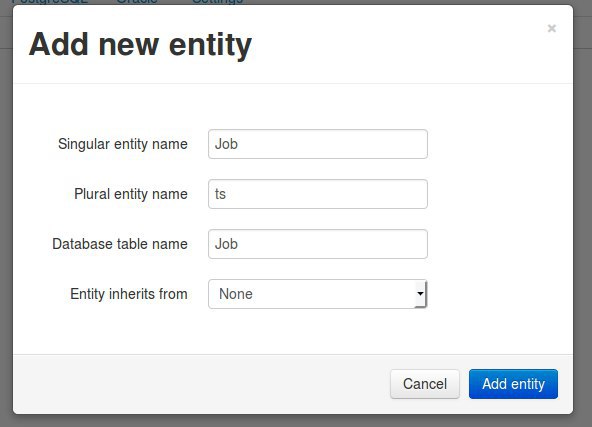Click the blue Add entity button
The image size is (592, 427).
513,384
